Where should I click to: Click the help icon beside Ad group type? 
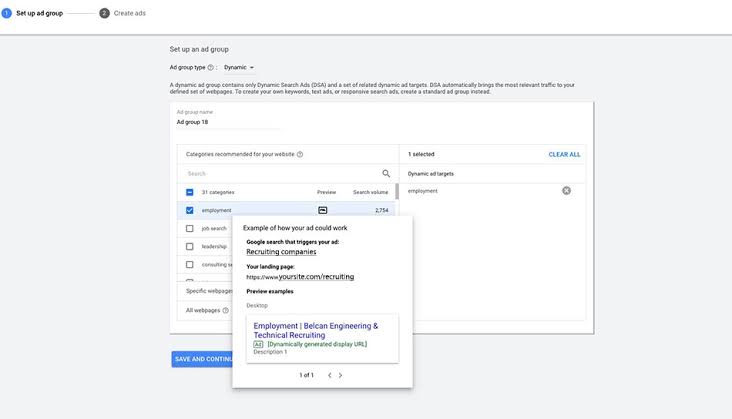coord(211,68)
